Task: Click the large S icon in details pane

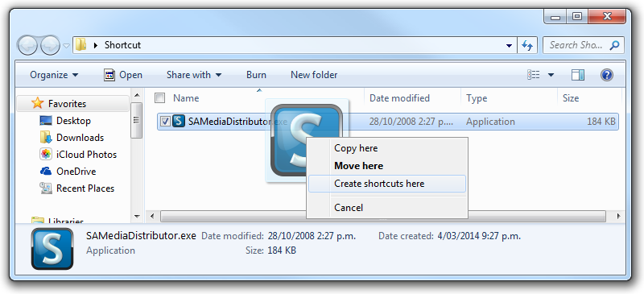Action: 52,249
